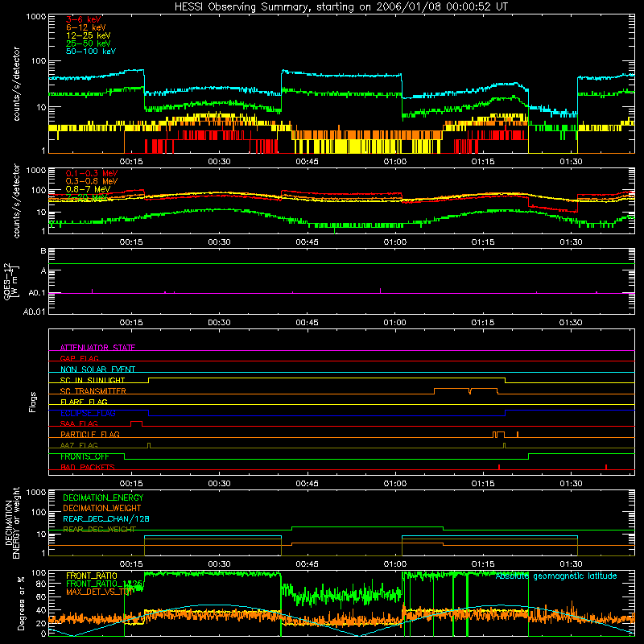Screen dimensions: 644x644
Task: Select the AAZ_FLAG label
Action: point(79,445)
